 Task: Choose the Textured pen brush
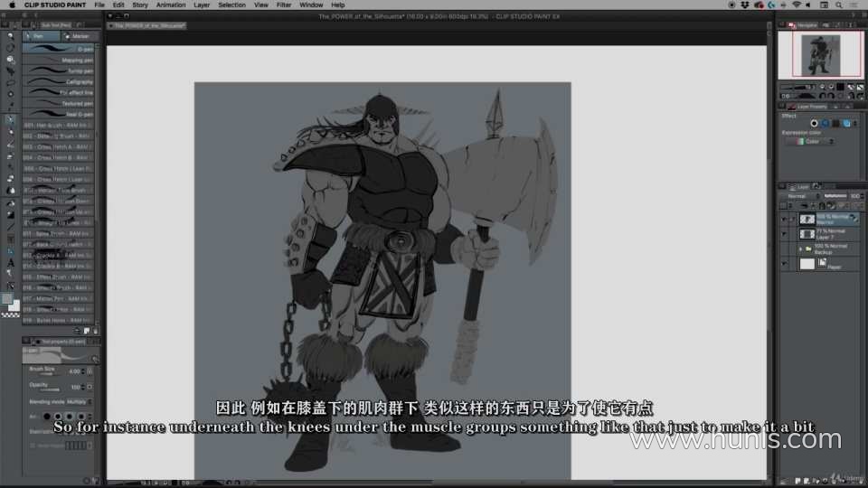click(x=59, y=103)
